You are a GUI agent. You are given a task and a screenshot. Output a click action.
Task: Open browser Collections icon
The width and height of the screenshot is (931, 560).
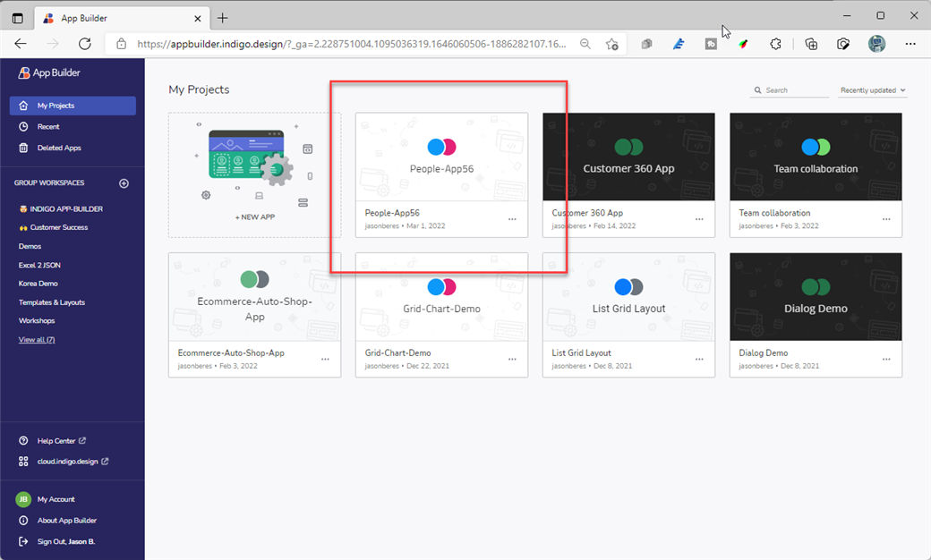click(x=811, y=44)
